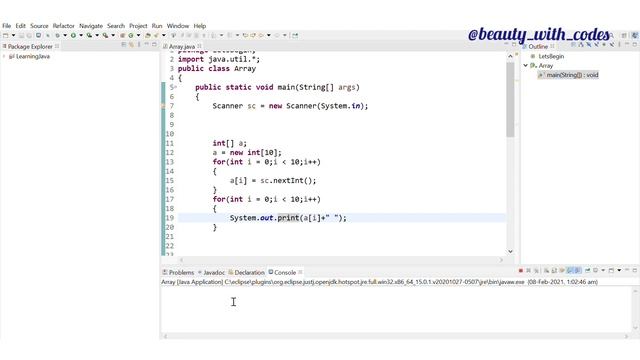Click the New file toolbar icon
640x360 pixels.
pyautogui.click(x=5, y=36)
